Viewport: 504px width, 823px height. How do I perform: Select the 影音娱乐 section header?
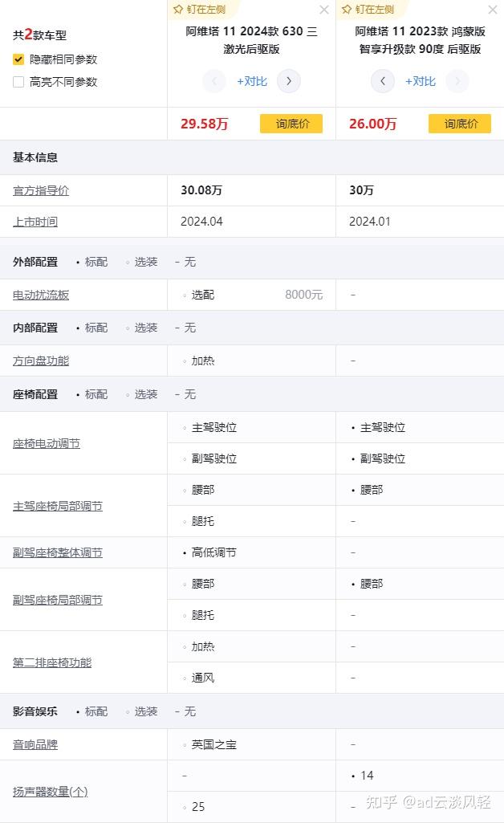35,711
